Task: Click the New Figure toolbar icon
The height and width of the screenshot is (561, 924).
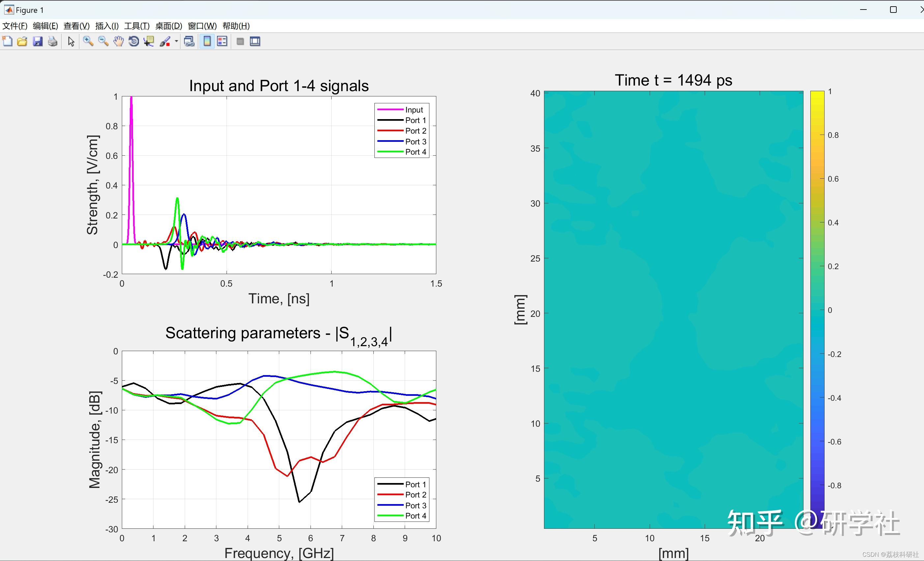Action: (7, 41)
